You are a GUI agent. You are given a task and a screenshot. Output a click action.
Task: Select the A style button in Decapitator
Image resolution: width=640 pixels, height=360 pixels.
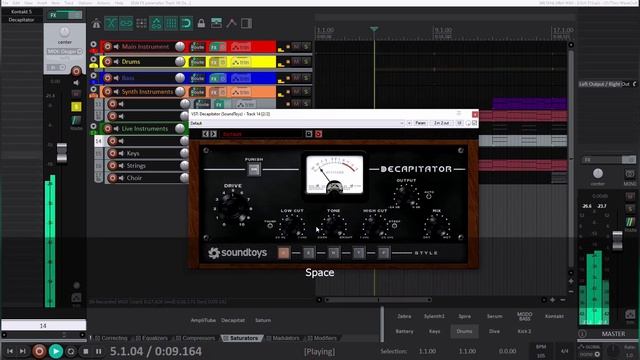pyautogui.click(x=284, y=253)
